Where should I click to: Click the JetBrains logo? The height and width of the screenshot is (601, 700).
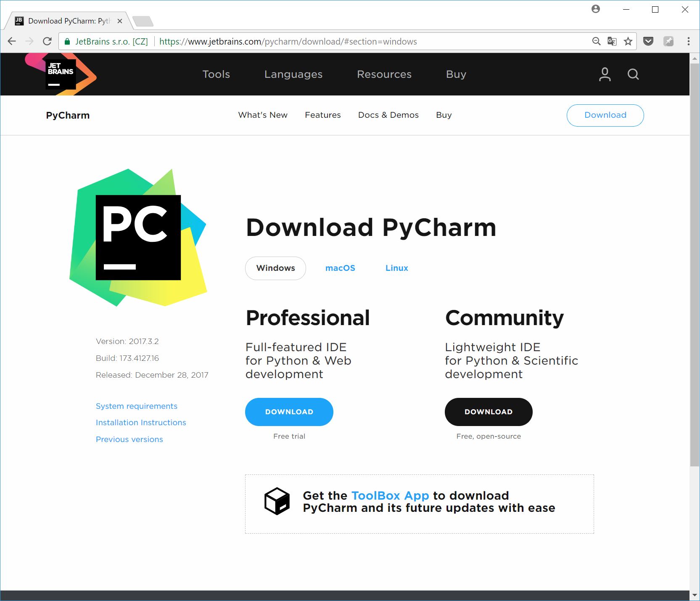[61, 74]
